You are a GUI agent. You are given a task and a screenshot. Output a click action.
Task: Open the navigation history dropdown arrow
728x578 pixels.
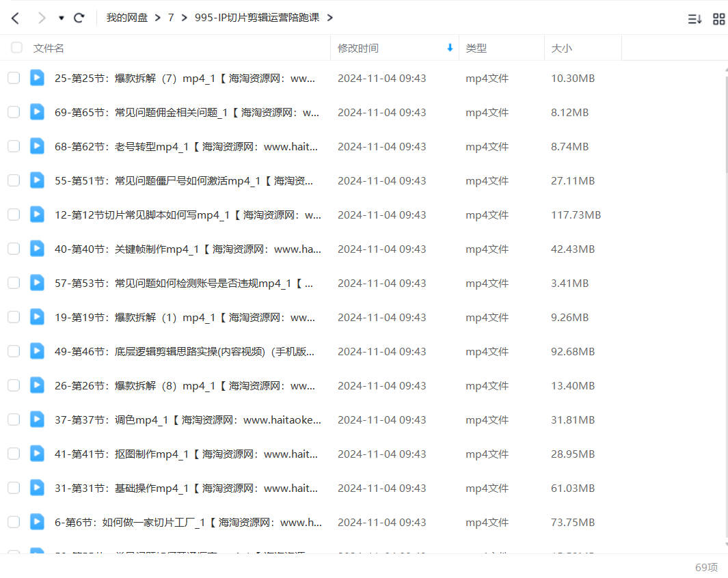[61, 18]
